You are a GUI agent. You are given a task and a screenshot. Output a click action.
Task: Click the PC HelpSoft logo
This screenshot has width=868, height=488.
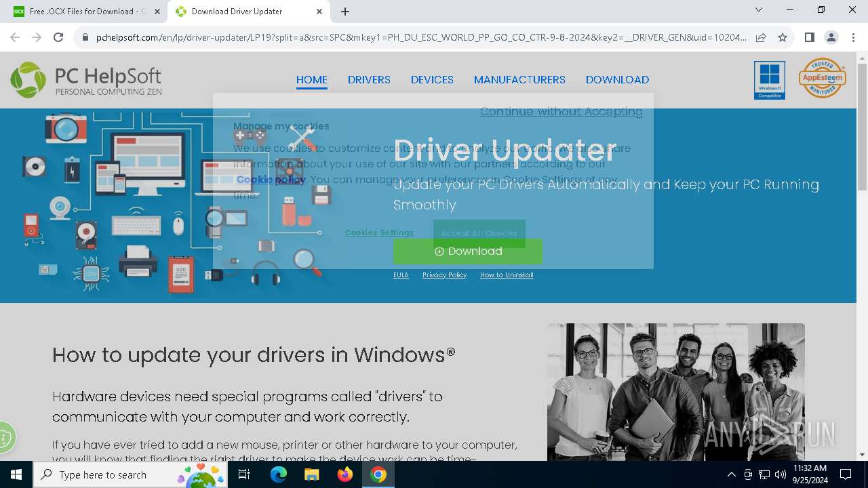[x=86, y=80]
